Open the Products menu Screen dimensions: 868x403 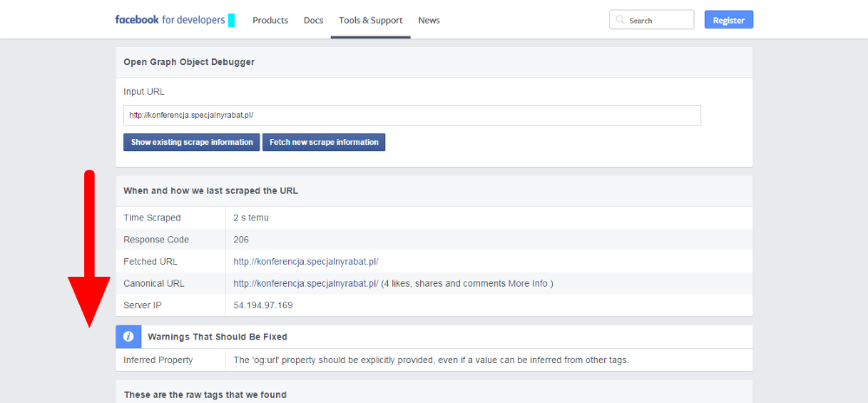click(x=270, y=20)
